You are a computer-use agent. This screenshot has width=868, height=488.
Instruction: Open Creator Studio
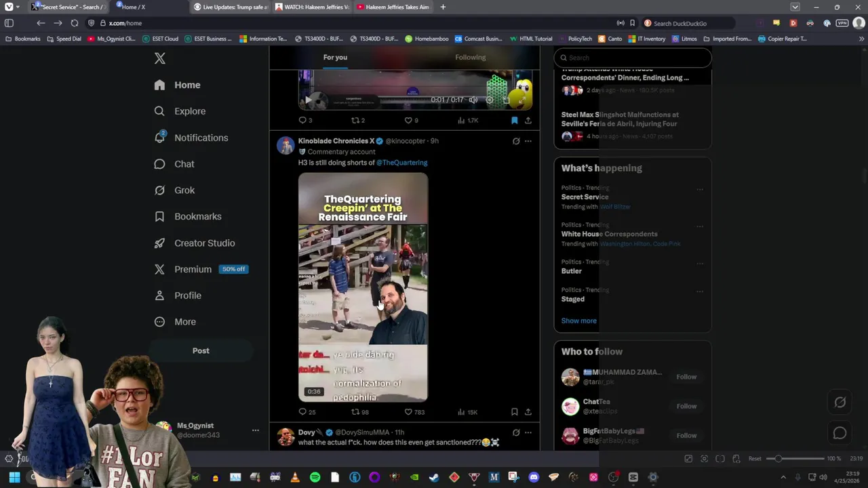(x=195, y=243)
